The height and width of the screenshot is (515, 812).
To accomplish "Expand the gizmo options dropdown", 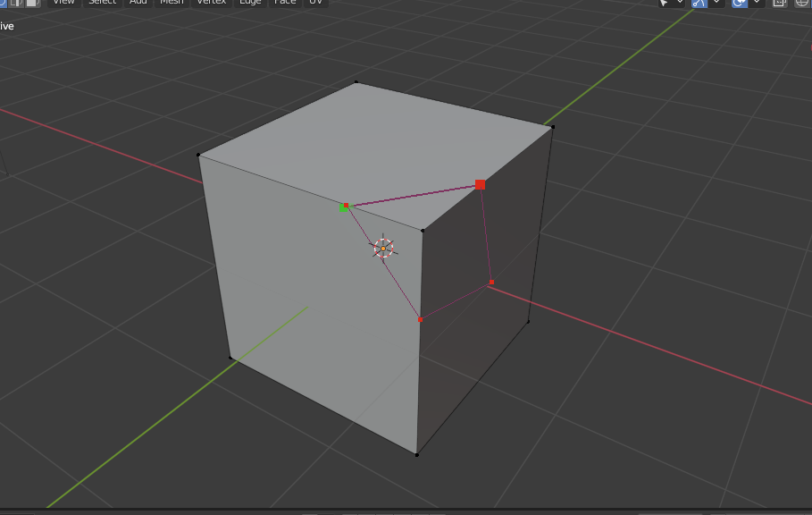I will click(716, 3).
